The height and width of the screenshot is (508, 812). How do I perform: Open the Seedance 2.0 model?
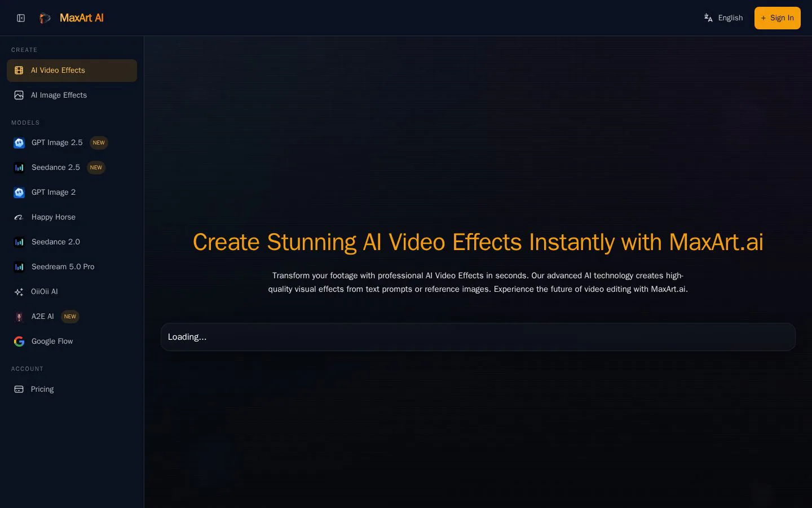72,242
